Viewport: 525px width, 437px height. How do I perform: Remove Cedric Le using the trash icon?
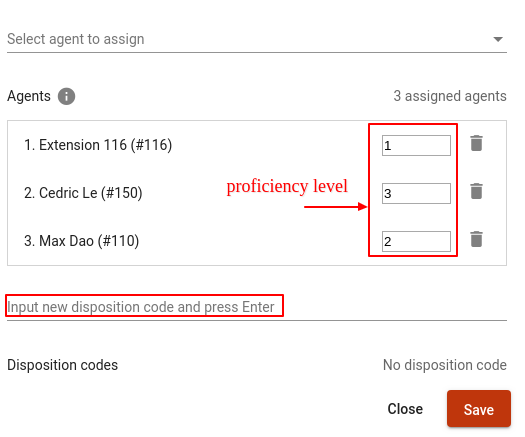476,191
